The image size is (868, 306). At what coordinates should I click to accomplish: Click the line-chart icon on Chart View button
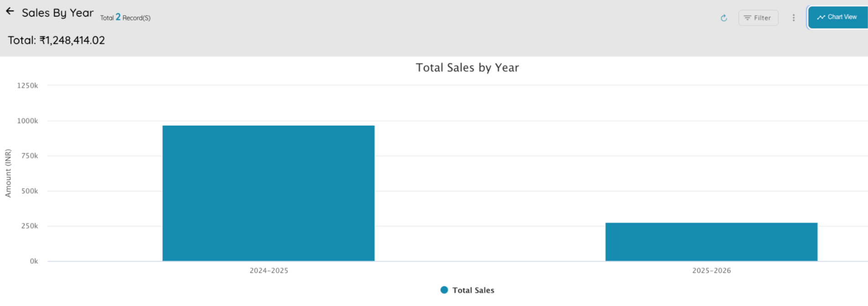click(x=821, y=16)
